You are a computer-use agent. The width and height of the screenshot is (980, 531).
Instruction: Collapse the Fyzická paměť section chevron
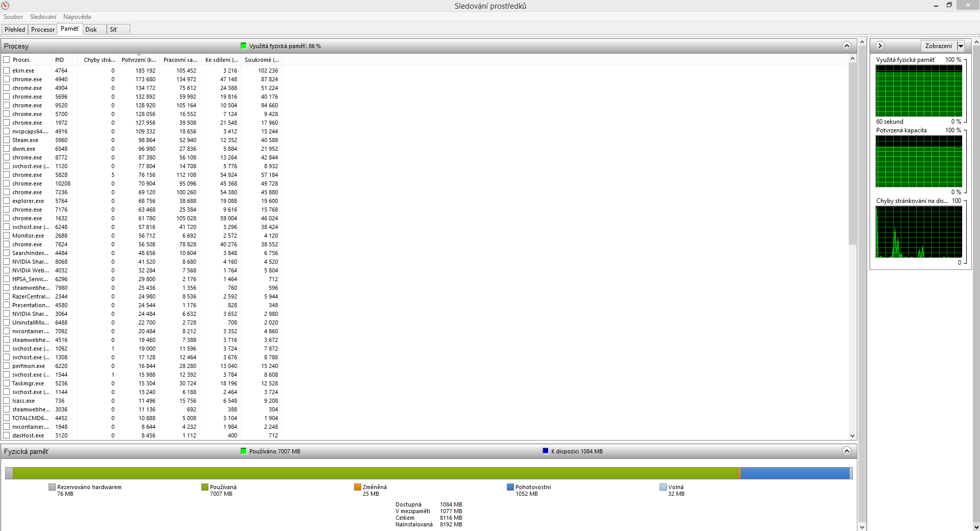847,451
